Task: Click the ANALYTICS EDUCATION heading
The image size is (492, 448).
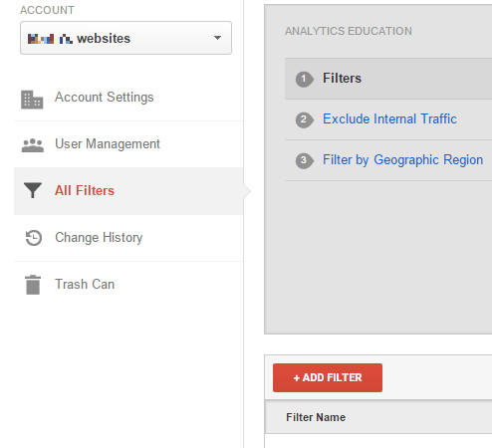Action: pos(349,31)
